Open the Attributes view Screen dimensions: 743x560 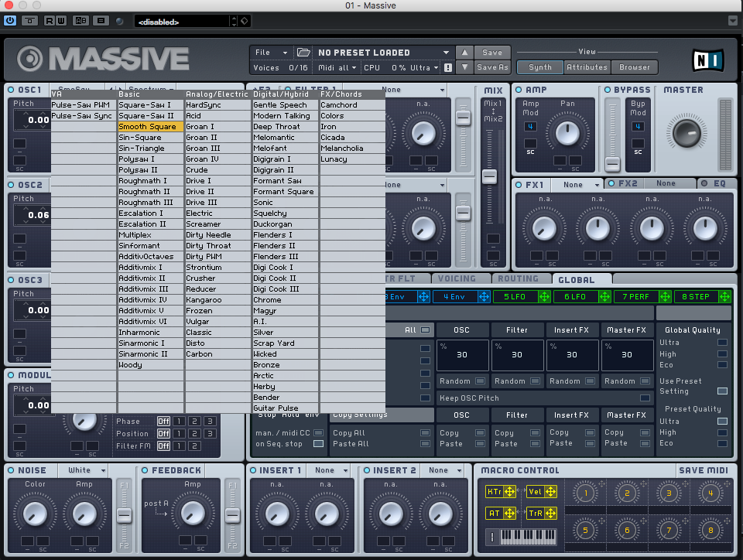pyautogui.click(x=587, y=67)
